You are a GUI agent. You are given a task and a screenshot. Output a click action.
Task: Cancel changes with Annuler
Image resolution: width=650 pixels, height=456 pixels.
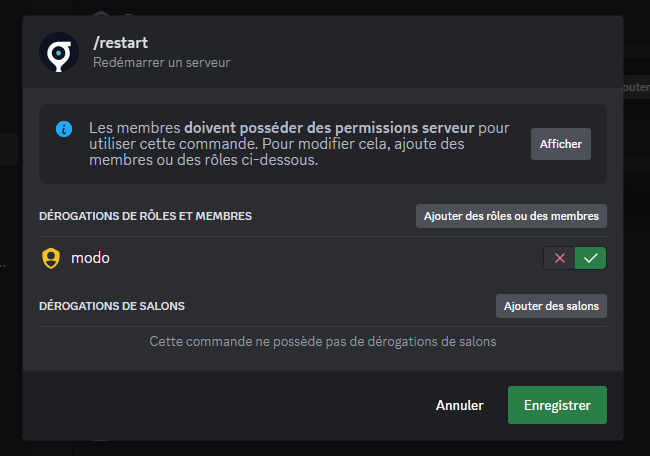(x=459, y=405)
